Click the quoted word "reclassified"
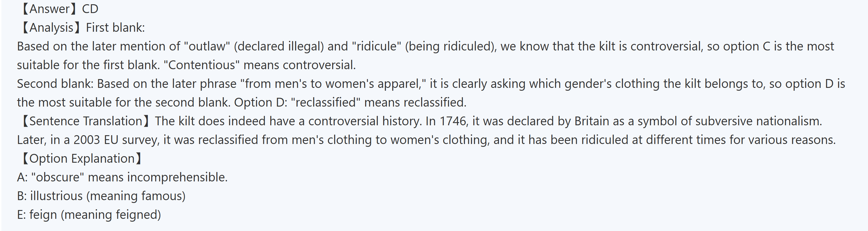The image size is (868, 231). click(325, 103)
